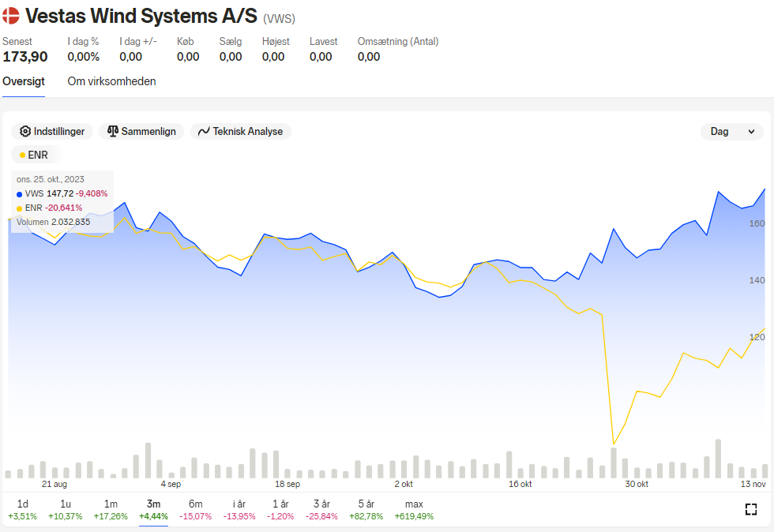Click the tooltip date ons. 25. okt., 2023

pyautogui.click(x=51, y=179)
